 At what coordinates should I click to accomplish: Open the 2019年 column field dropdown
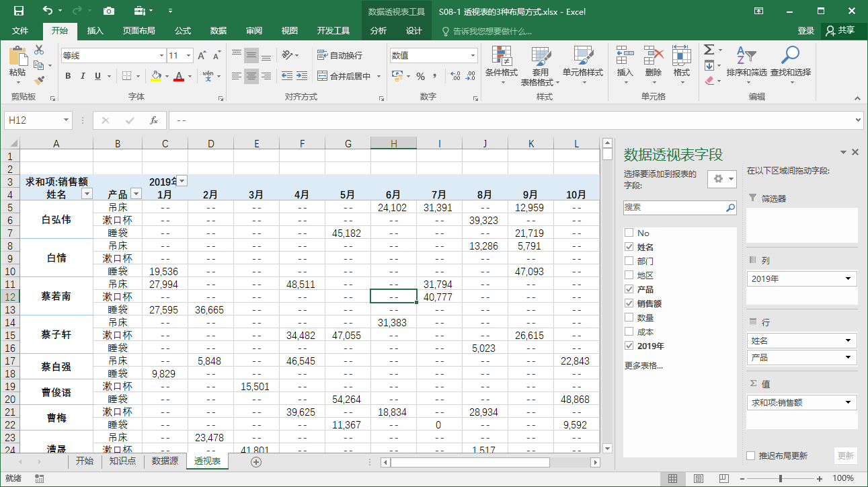(x=182, y=180)
